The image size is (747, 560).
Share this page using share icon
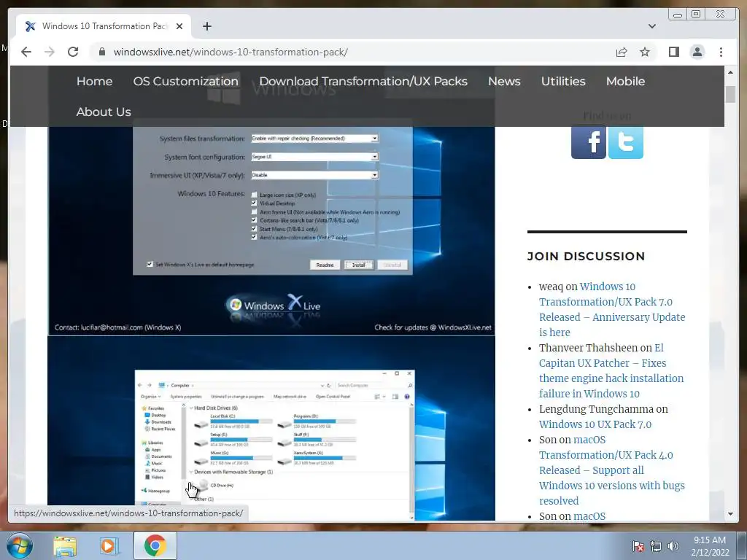(x=622, y=52)
